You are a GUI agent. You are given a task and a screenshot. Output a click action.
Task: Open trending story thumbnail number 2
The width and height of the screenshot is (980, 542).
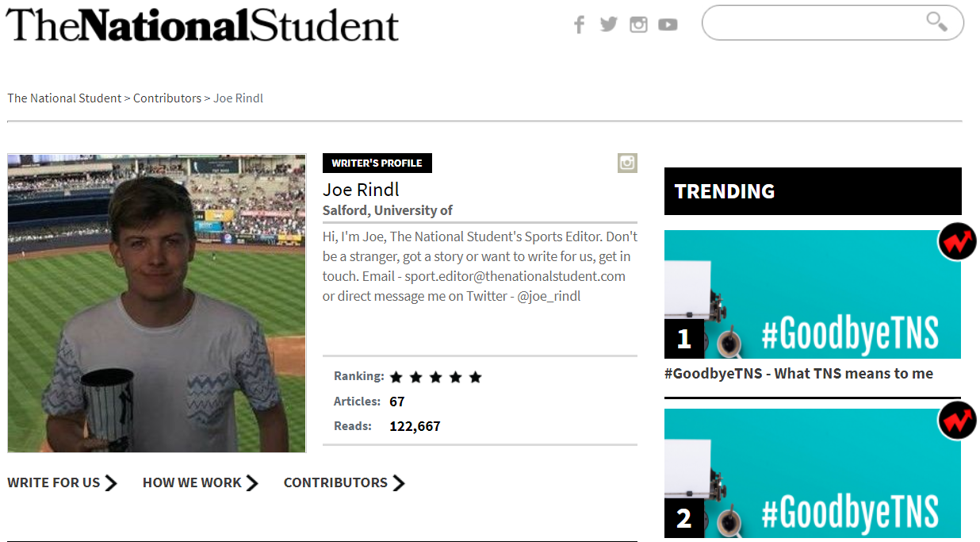click(813, 473)
